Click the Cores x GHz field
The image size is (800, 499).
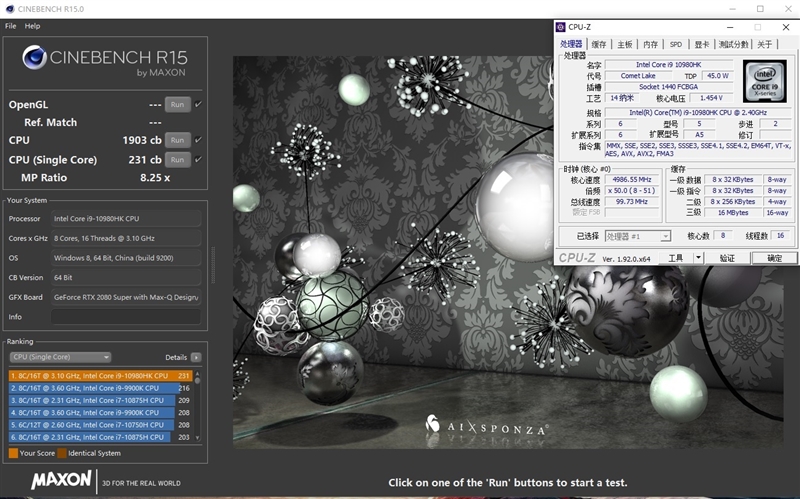click(126, 238)
